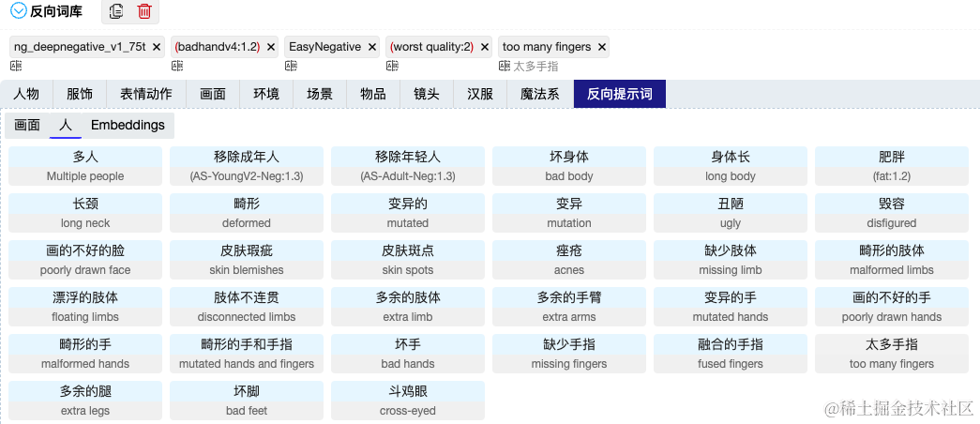Add the 斗鸡眼 cross-eyed prompt
The width and height of the screenshot is (980, 424).
(x=408, y=401)
